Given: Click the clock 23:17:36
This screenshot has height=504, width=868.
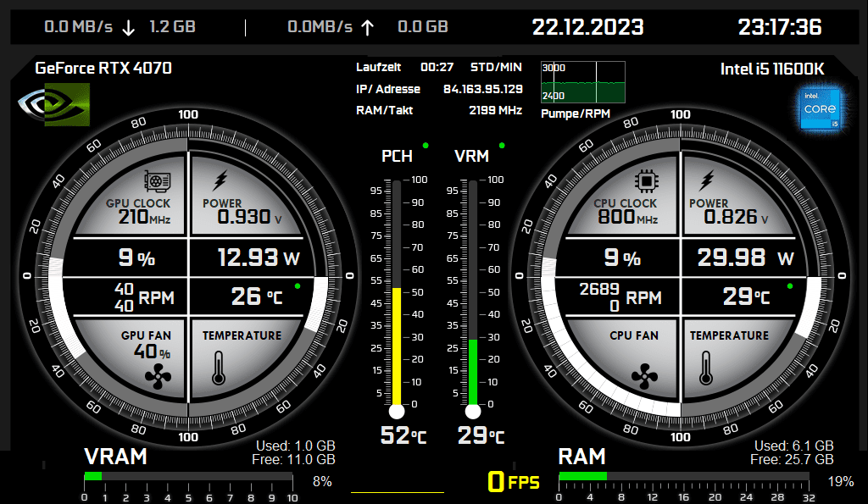Looking at the screenshot, I should pos(780,27).
